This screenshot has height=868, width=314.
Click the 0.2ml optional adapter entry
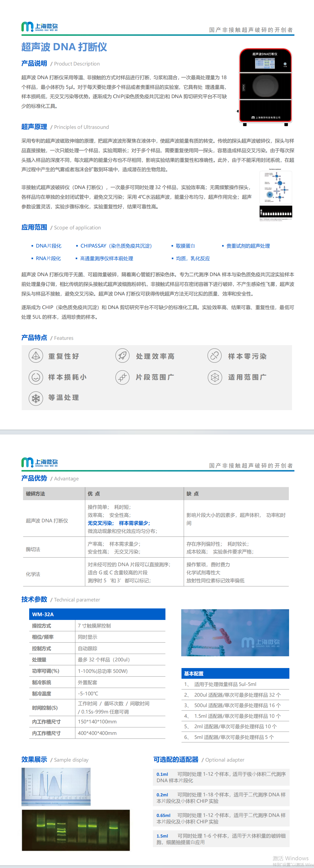221,798
